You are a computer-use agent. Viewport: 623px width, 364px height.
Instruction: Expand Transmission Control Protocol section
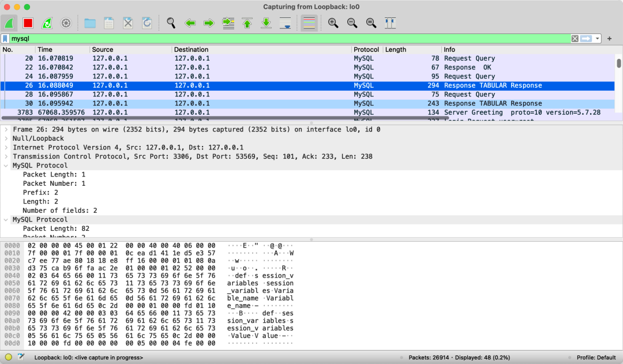pos(6,156)
